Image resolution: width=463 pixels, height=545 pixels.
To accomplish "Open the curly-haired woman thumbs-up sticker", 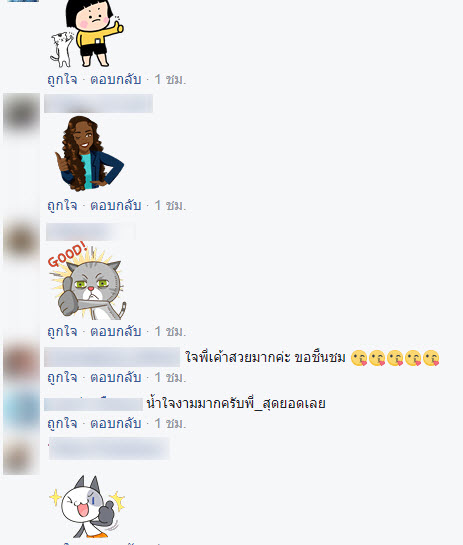I will (x=89, y=153).
